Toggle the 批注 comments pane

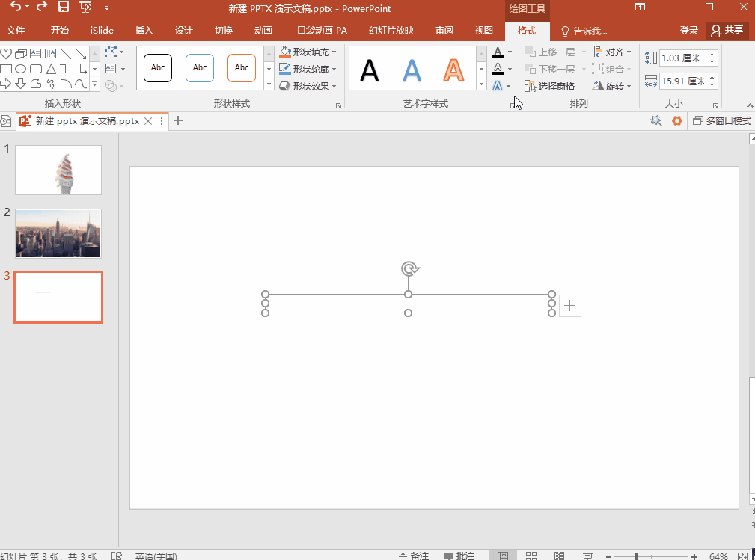459,556
